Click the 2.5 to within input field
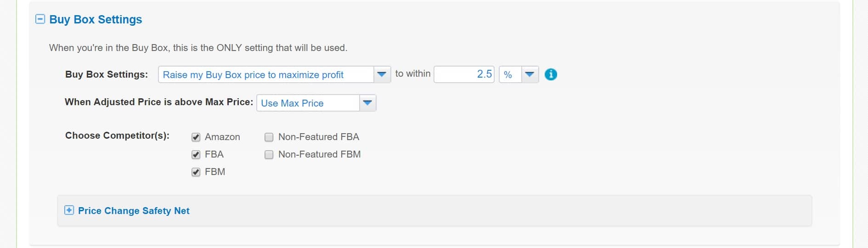 pyautogui.click(x=464, y=74)
